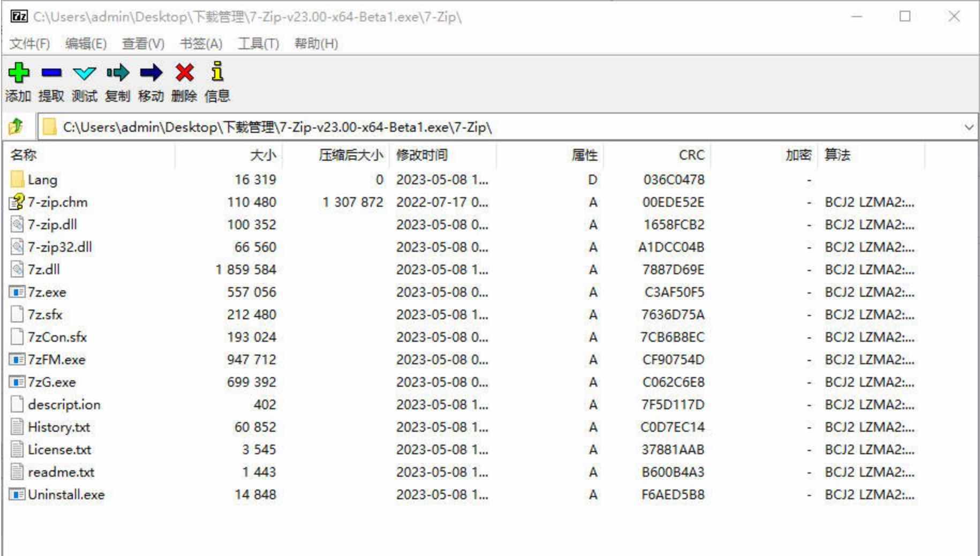
Task: Click the blue minus 提取 (Extract) icon
Action: pyautogui.click(x=52, y=72)
